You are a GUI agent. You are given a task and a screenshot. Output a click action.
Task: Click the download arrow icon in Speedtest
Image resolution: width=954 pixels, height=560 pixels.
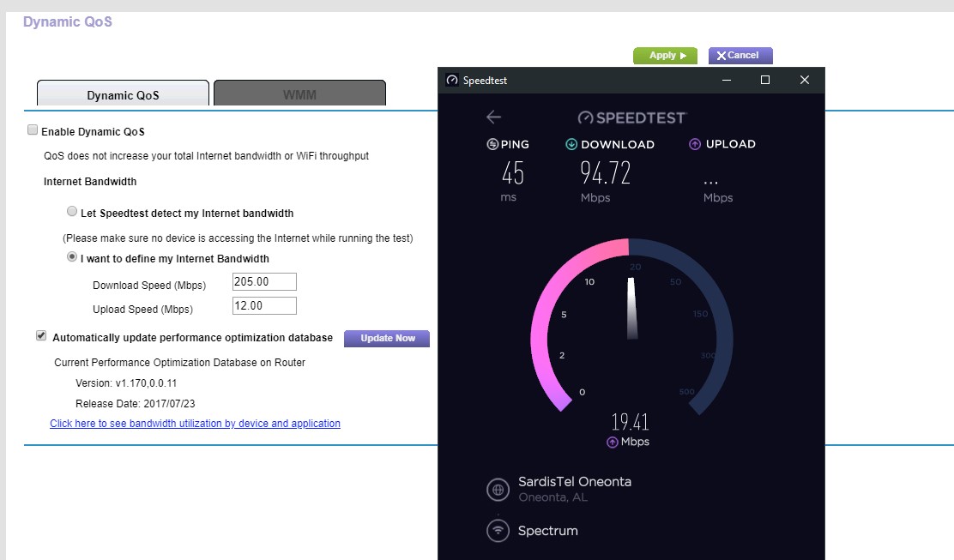click(x=571, y=144)
